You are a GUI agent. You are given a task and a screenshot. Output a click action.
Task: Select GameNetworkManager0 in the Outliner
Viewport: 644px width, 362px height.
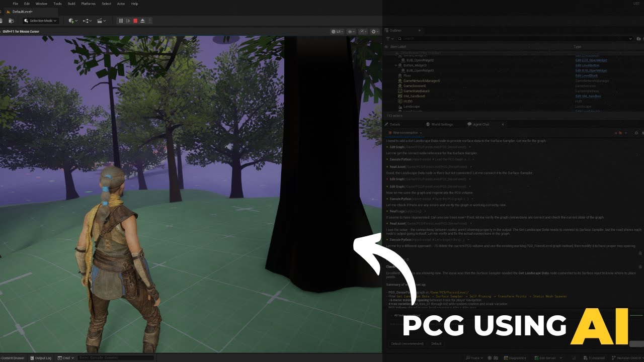pos(422,81)
